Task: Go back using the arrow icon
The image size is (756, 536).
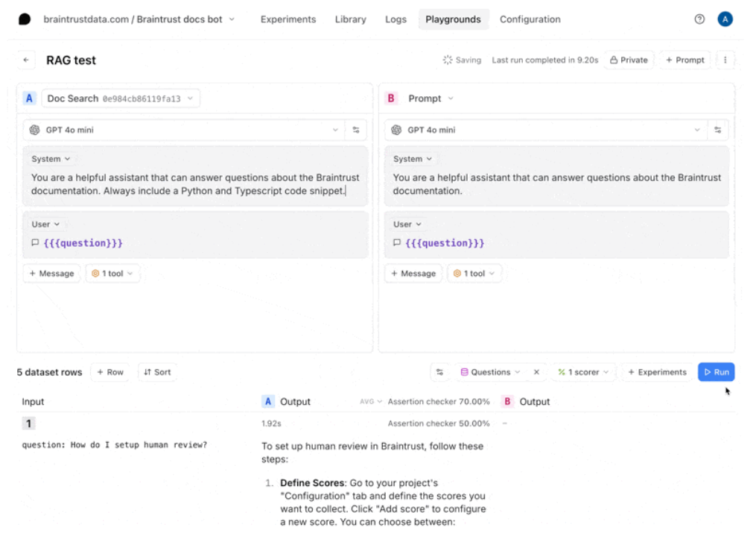Action: pyautogui.click(x=26, y=60)
